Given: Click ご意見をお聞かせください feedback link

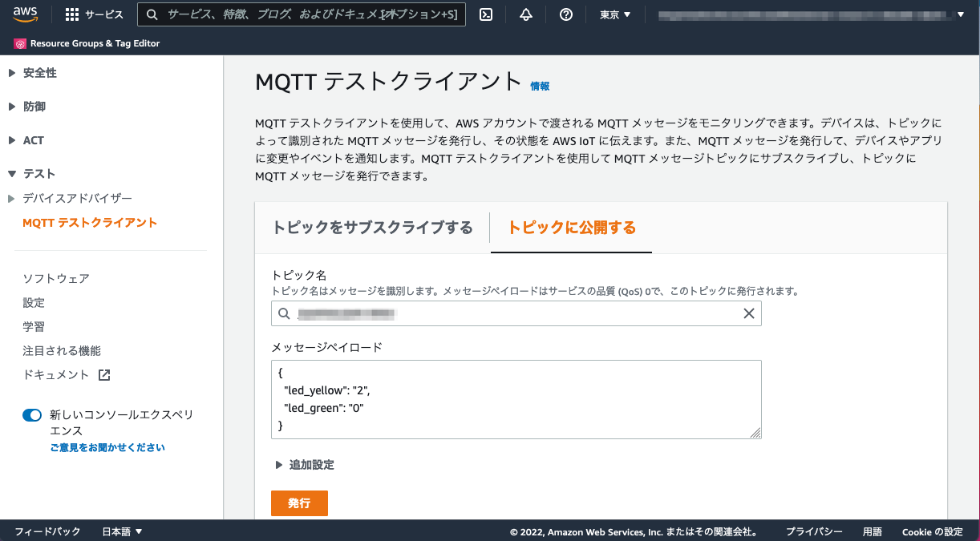Looking at the screenshot, I should [x=107, y=447].
